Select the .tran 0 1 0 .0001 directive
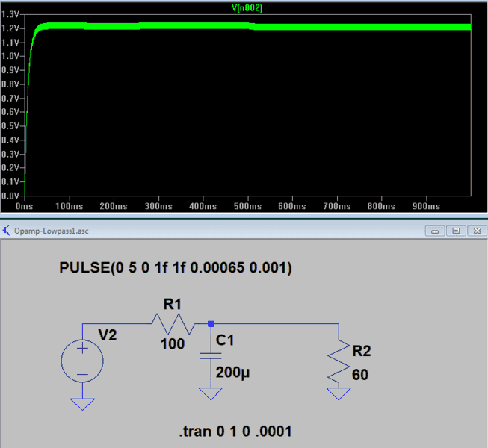 pyautogui.click(x=235, y=432)
